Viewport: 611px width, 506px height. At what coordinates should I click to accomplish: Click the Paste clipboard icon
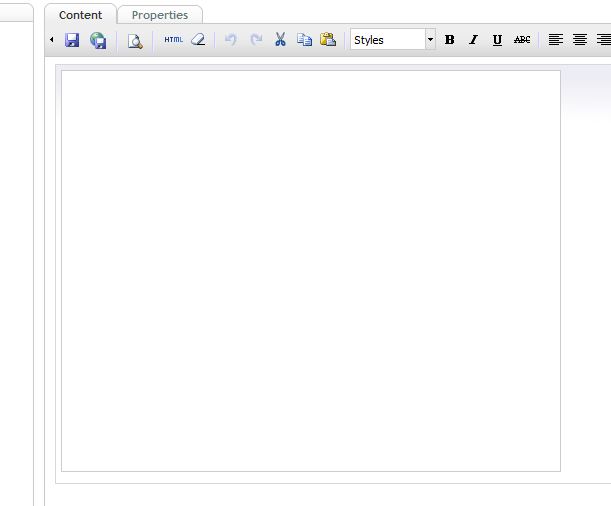328,39
